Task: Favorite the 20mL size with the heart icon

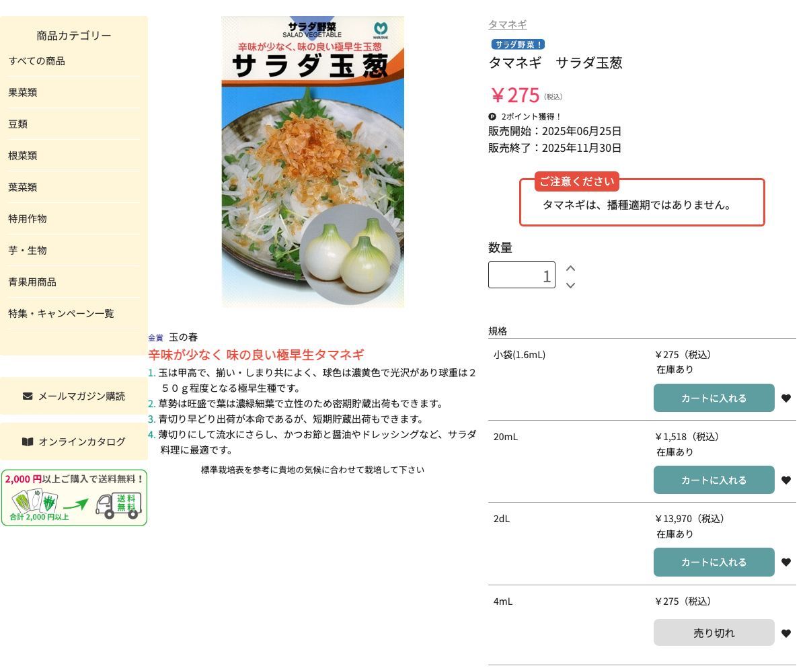Action: (x=786, y=480)
